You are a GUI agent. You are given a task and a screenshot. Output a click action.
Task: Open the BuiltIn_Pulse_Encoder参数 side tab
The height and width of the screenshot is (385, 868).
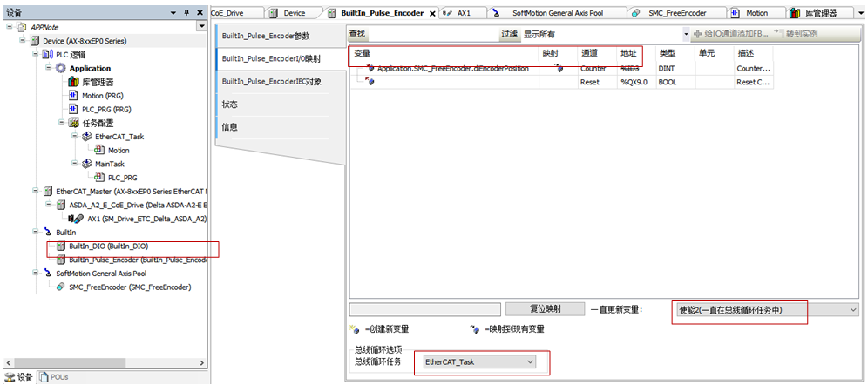click(265, 37)
